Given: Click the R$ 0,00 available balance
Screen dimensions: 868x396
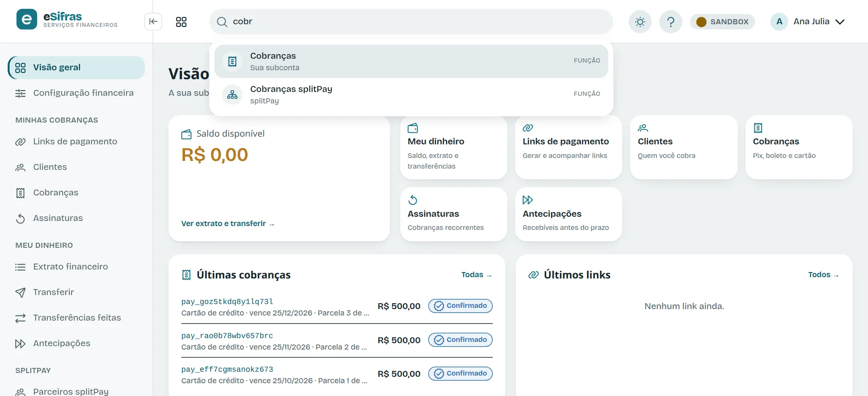Looking at the screenshot, I should coord(214,155).
